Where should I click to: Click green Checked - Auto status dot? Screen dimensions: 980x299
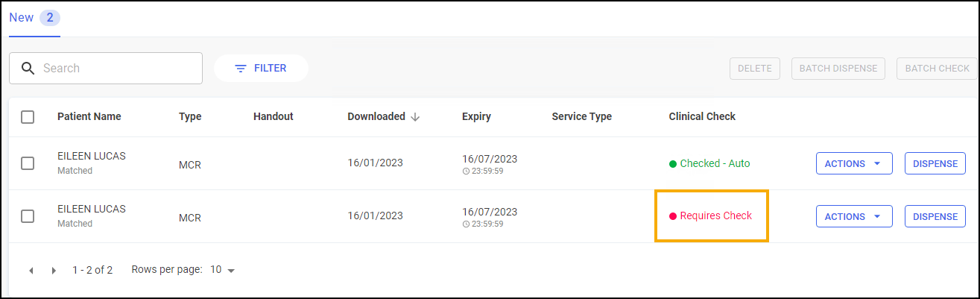(672, 164)
